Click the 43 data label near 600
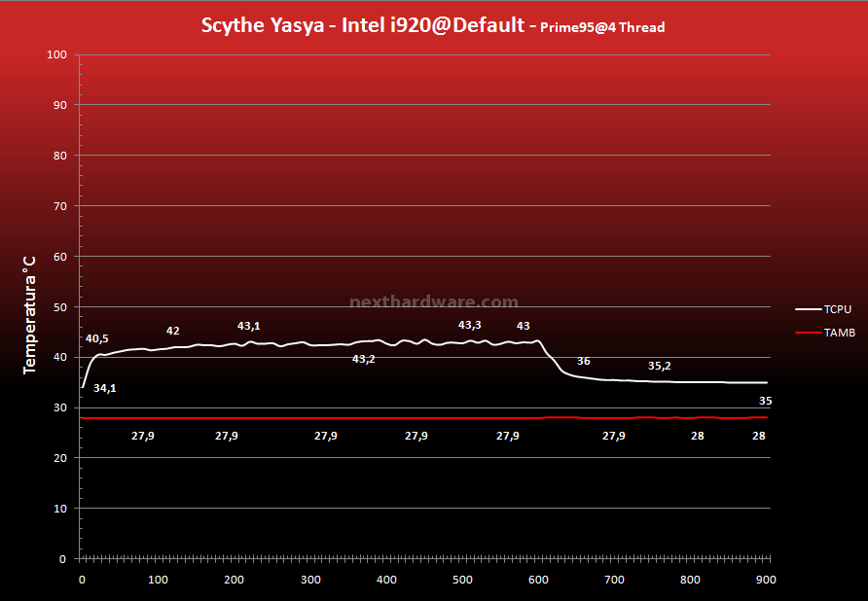868x601 pixels. pos(524,326)
